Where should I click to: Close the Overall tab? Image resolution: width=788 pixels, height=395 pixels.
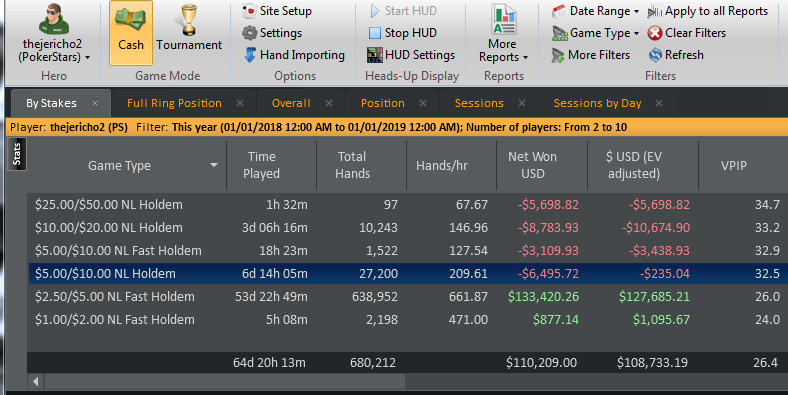(x=329, y=103)
